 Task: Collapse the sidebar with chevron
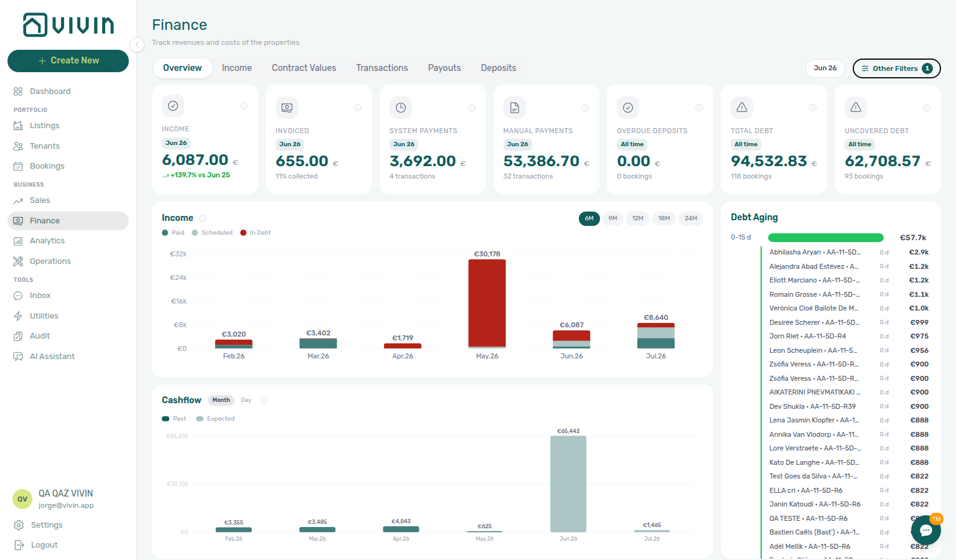click(137, 44)
